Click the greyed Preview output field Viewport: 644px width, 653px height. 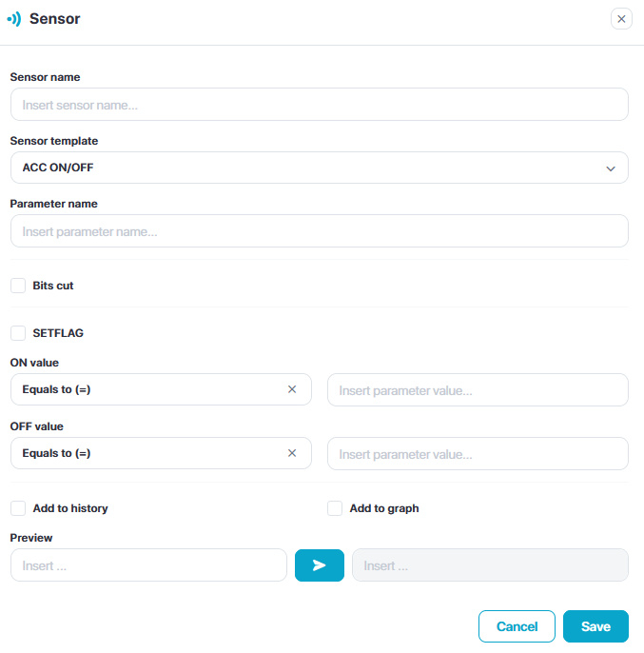pos(490,565)
